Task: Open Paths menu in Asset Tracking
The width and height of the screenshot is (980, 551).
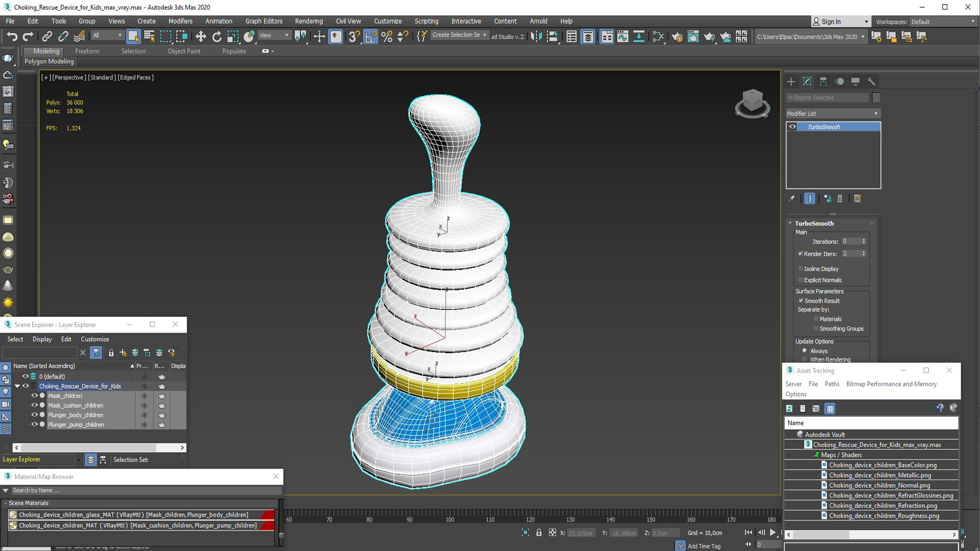Action: point(831,384)
